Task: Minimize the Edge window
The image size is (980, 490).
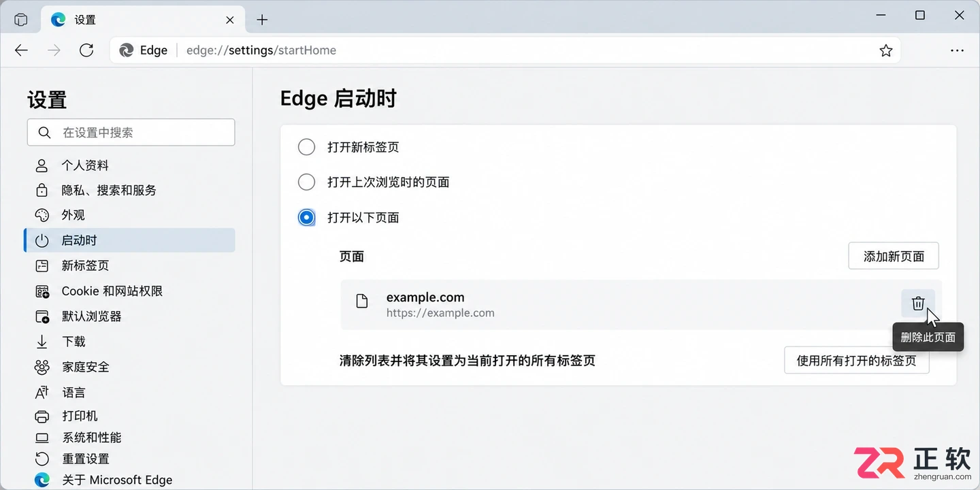Action: pyautogui.click(x=881, y=16)
